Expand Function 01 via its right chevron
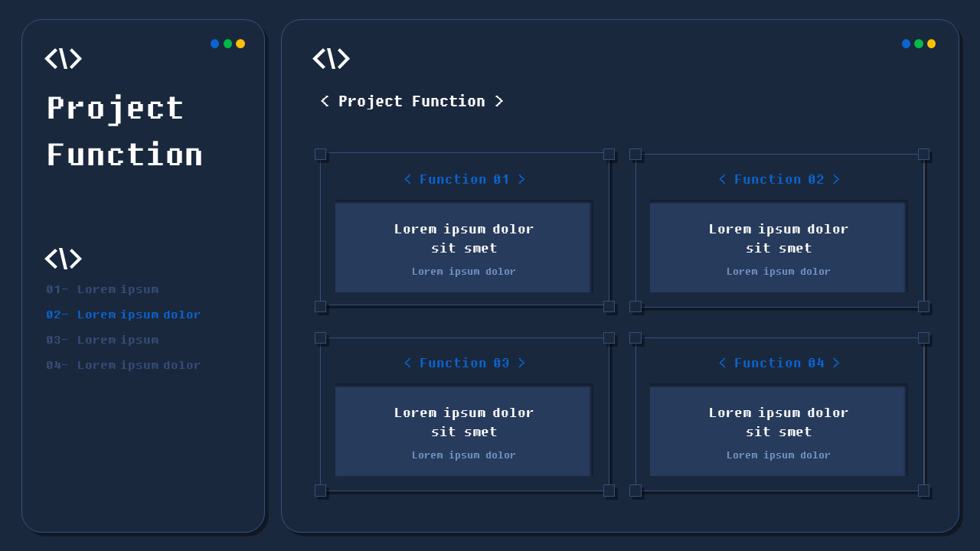The width and height of the screenshot is (980, 551). pyautogui.click(x=523, y=179)
